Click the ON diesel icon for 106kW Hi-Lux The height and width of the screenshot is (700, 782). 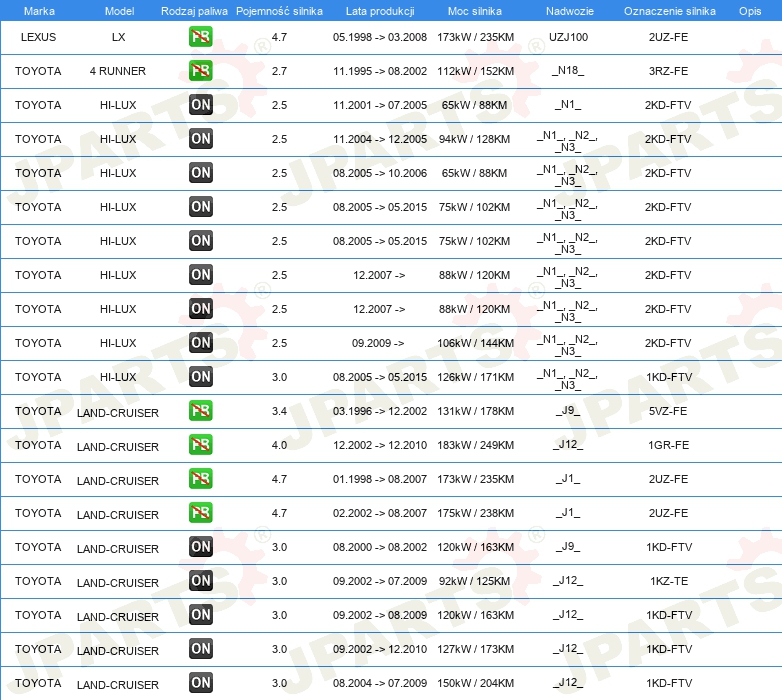coord(201,343)
